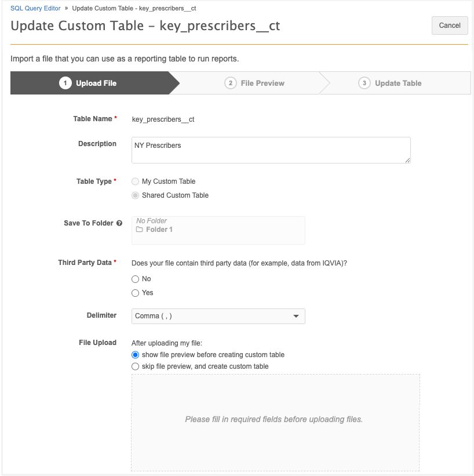Choose Shared Custom Table type
The height and width of the screenshot is (476, 474).
pos(136,195)
